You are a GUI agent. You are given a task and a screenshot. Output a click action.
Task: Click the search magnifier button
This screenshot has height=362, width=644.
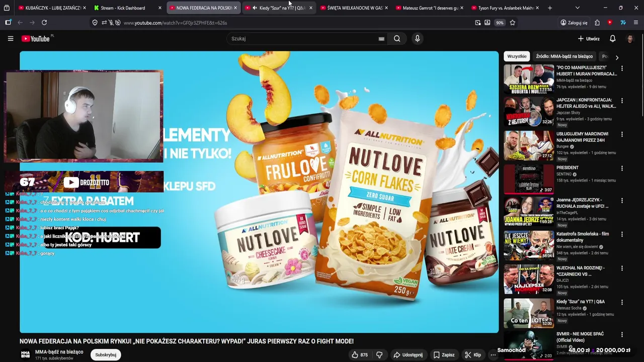tap(397, 39)
